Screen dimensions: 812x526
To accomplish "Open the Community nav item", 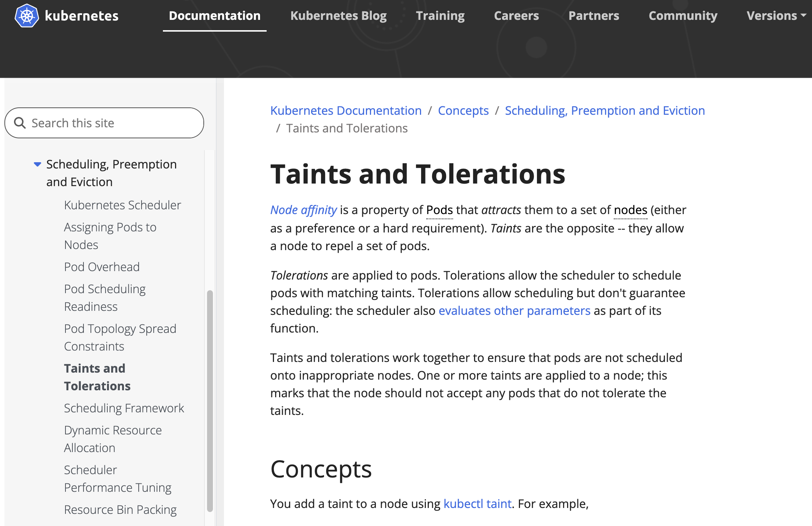I will (683, 16).
